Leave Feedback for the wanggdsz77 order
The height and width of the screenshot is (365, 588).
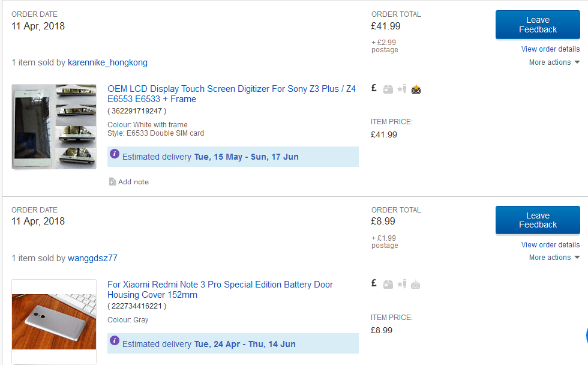click(x=538, y=220)
